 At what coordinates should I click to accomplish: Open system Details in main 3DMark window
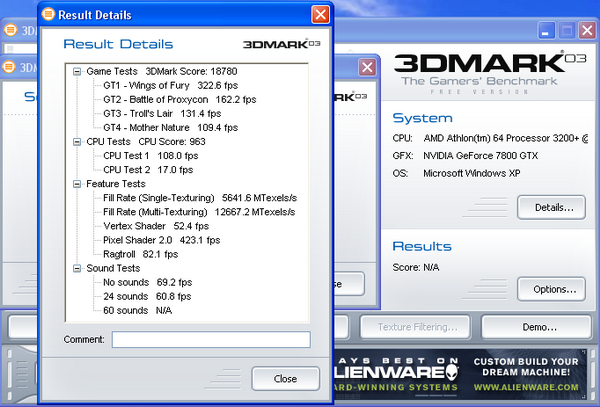[551, 208]
